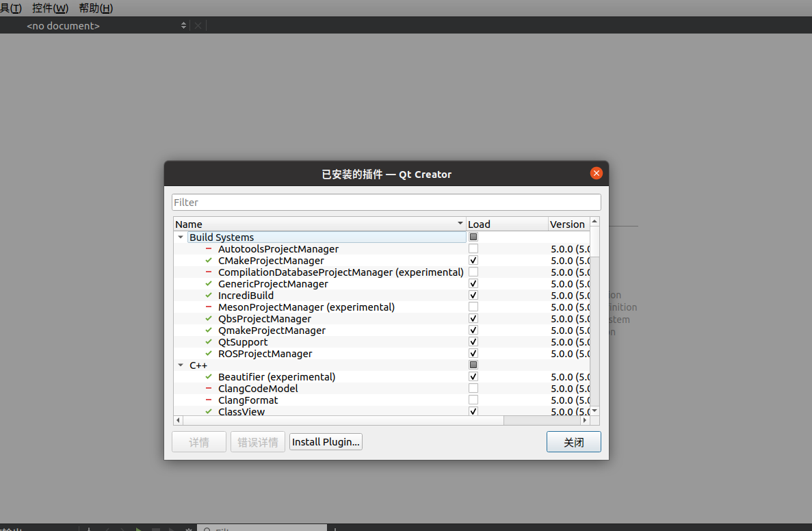Click the Filter field above the plugin list
Image resolution: width=812 pixels, height=531 pixels.
pos(386,202)
